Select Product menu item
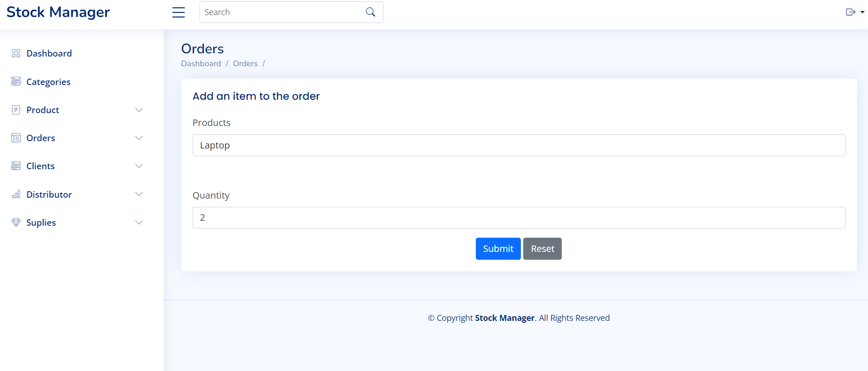 pos(43,110)
